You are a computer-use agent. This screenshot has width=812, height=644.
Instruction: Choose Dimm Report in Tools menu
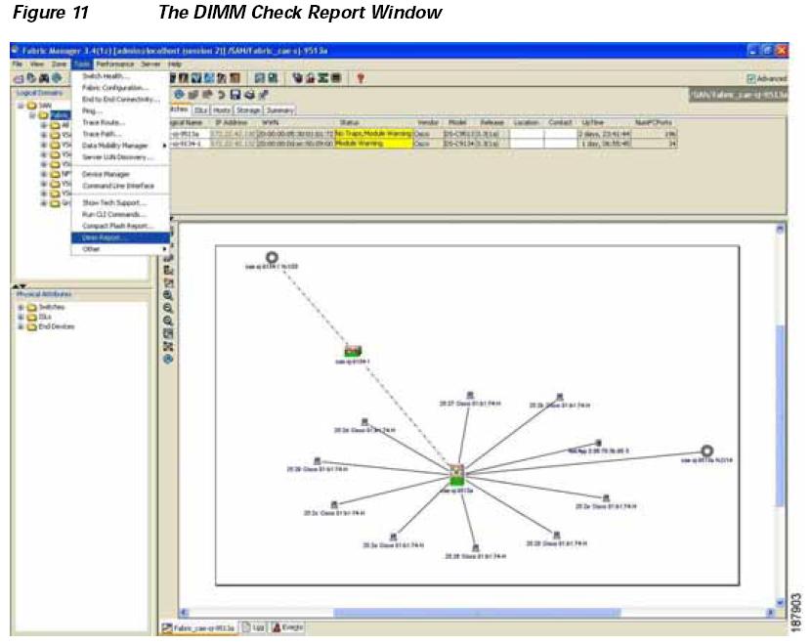120,237
